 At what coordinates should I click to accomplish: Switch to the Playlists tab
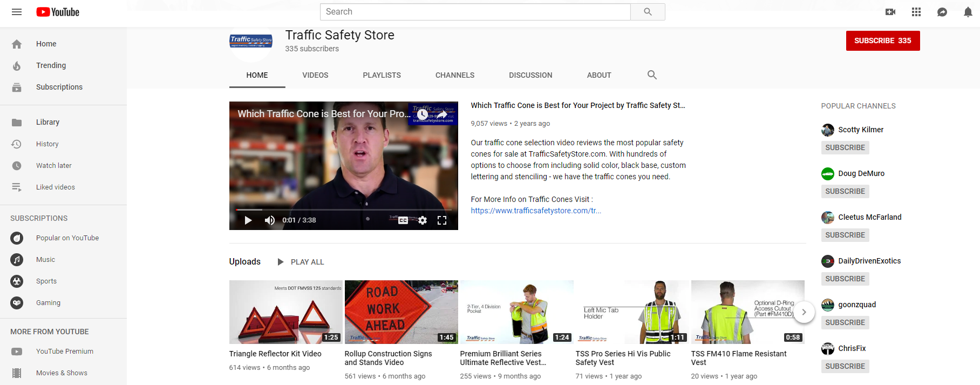[x=382, y=75]
